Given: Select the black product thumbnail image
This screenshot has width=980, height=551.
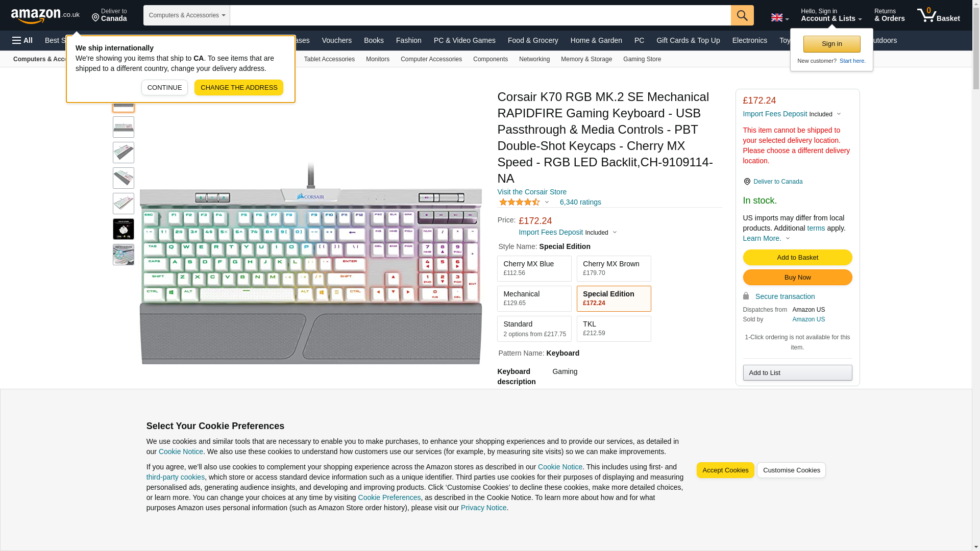Looking at the screenshot, I should click(x=124, y=229).
